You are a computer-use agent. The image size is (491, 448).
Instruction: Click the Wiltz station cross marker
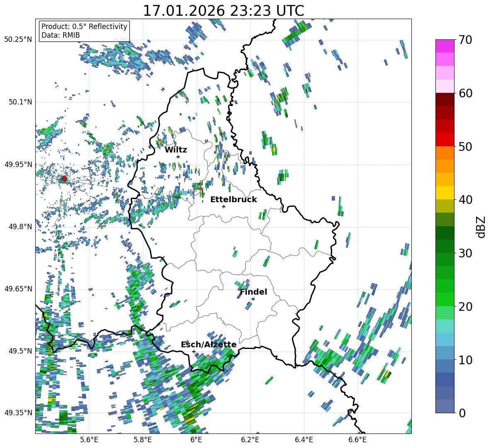pyautogui.click(x=178, y=157)
